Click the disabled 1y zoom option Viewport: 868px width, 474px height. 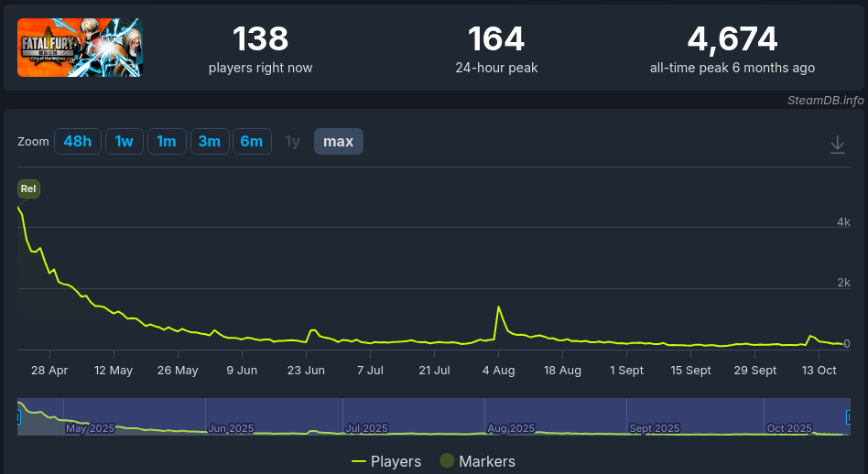click(292, 142)
